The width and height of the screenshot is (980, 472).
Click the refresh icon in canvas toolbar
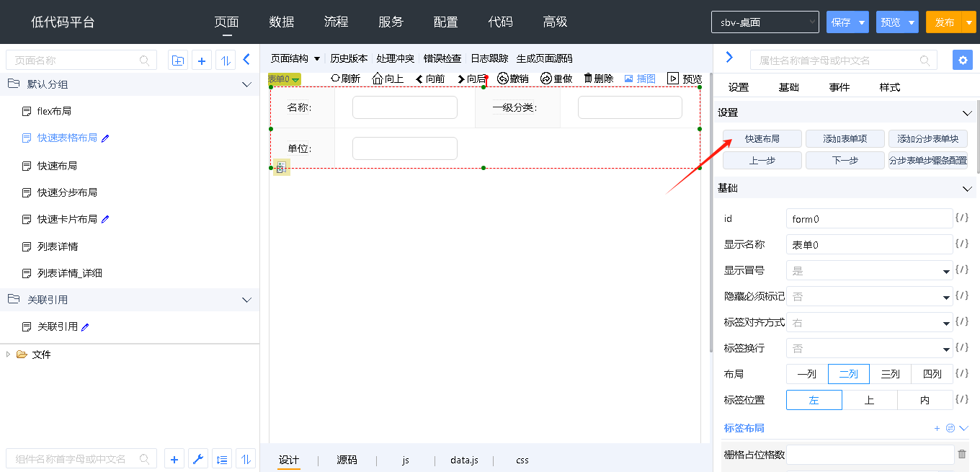(x=335, y=79)
